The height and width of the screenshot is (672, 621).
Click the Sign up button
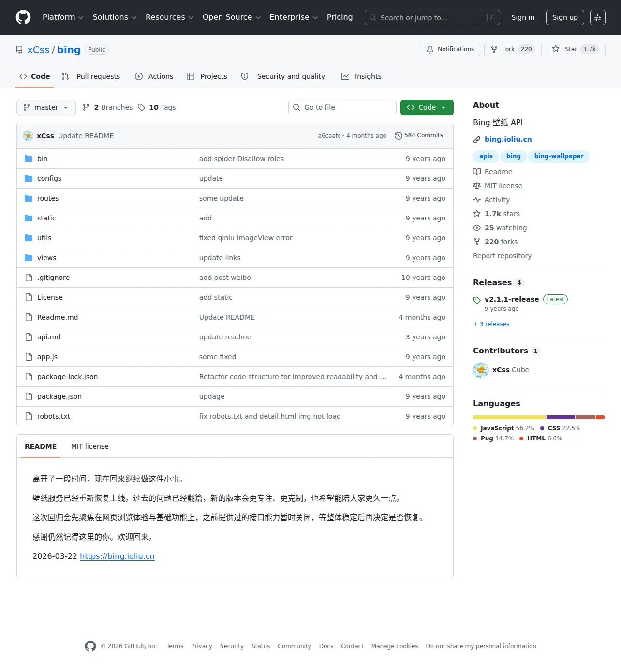coord(565,17)
